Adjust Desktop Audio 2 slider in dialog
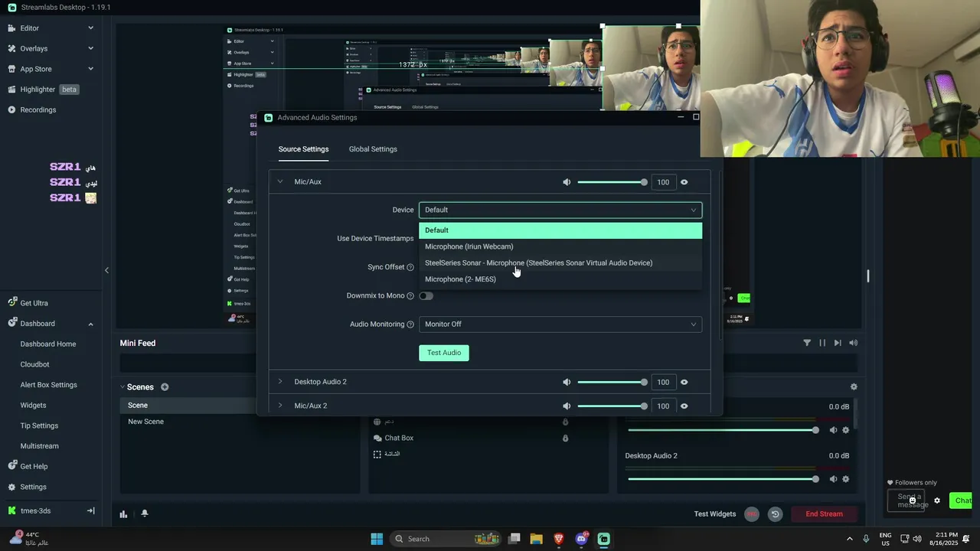Screen dimensions: 980x551 click(x=612, y=382)
